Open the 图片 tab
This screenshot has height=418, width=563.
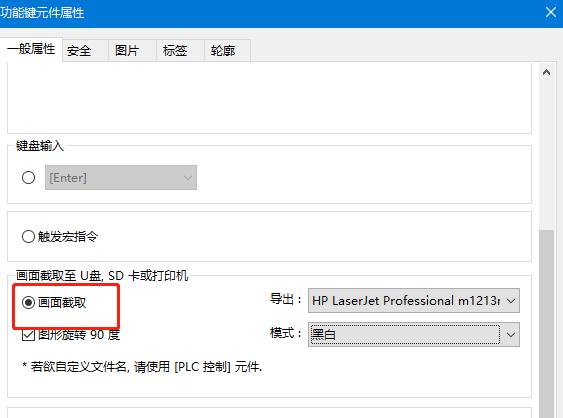[132, 51]
